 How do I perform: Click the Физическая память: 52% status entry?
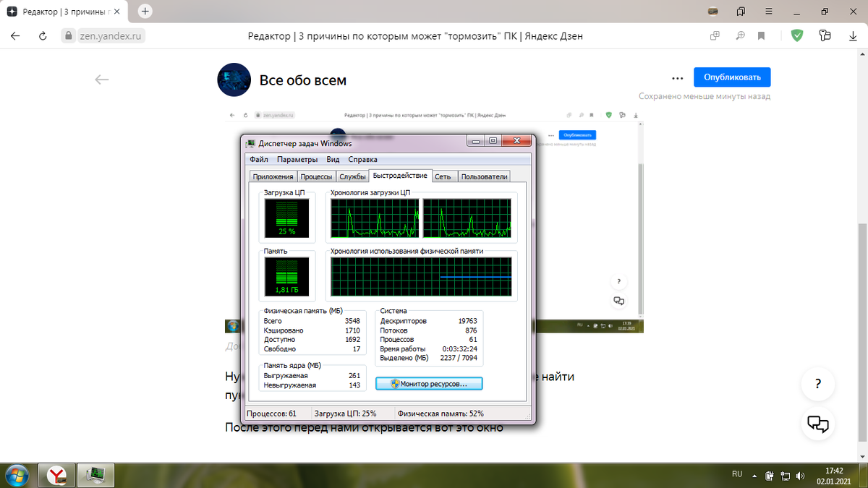point(441,414)
